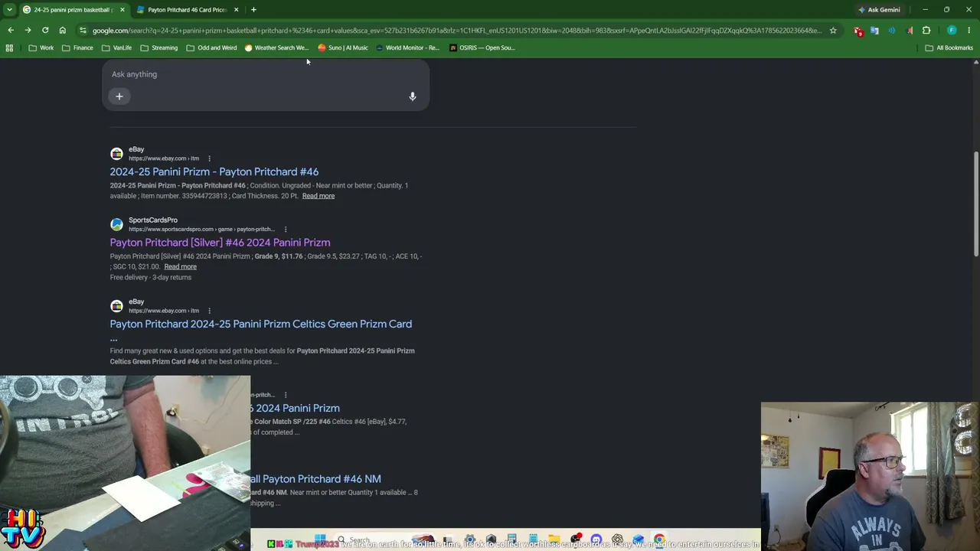
Task: Open more options for the SportsCardsPro result
Action: 286,229
